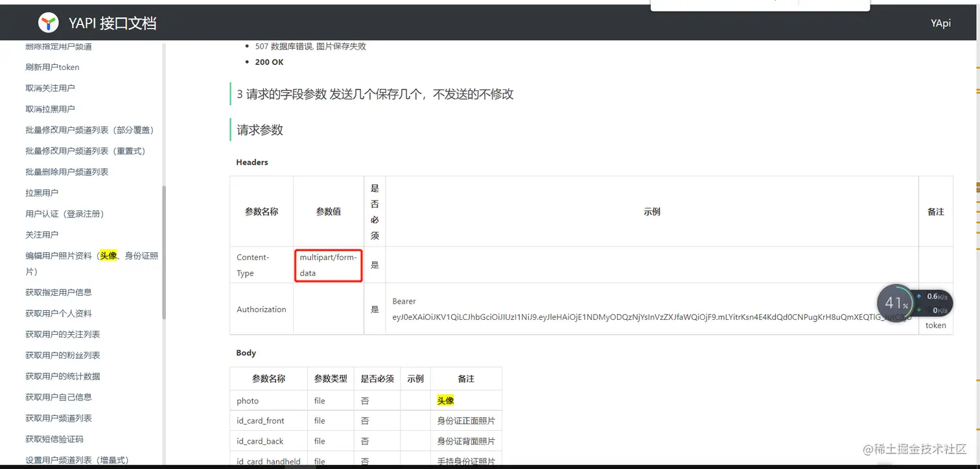The image size is (980, 469).
Task: Select the 关注用户 sidebar entry
Action: (41, 234)
